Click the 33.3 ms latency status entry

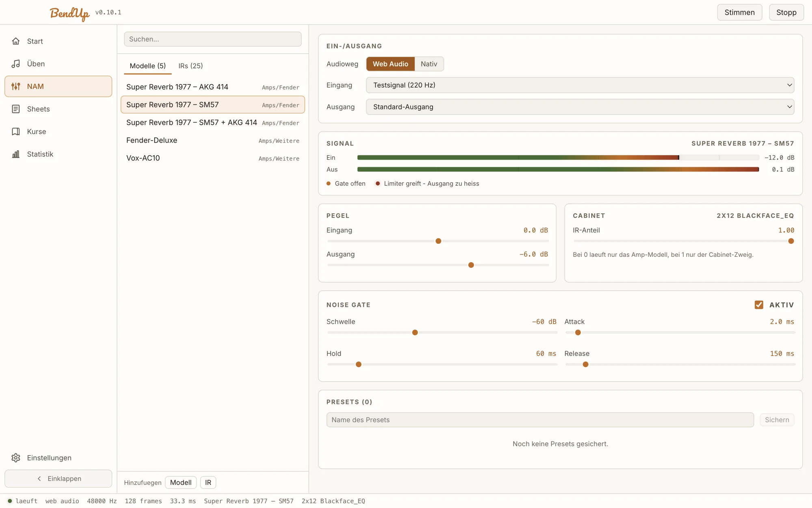(x=183, y=501)
